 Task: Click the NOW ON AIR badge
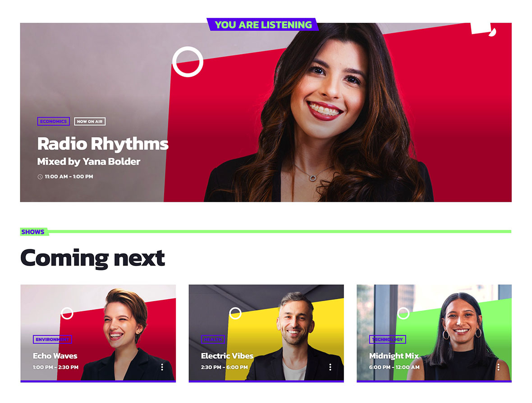90,121
